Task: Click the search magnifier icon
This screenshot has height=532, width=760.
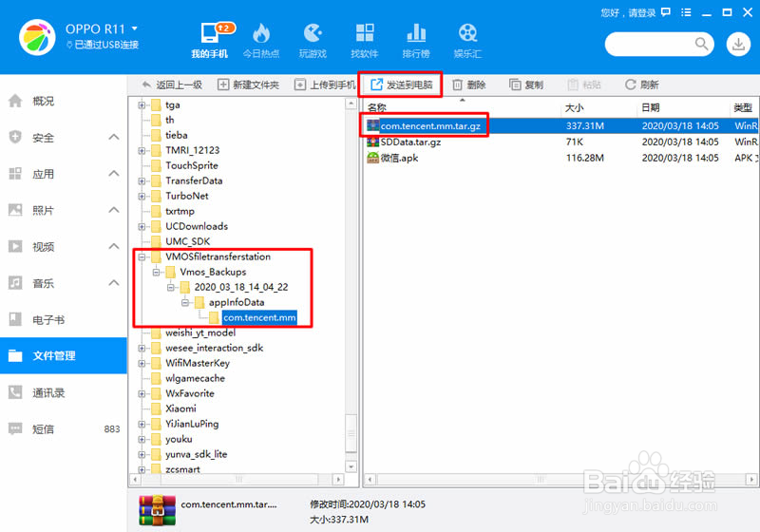Action: [701, 44]
